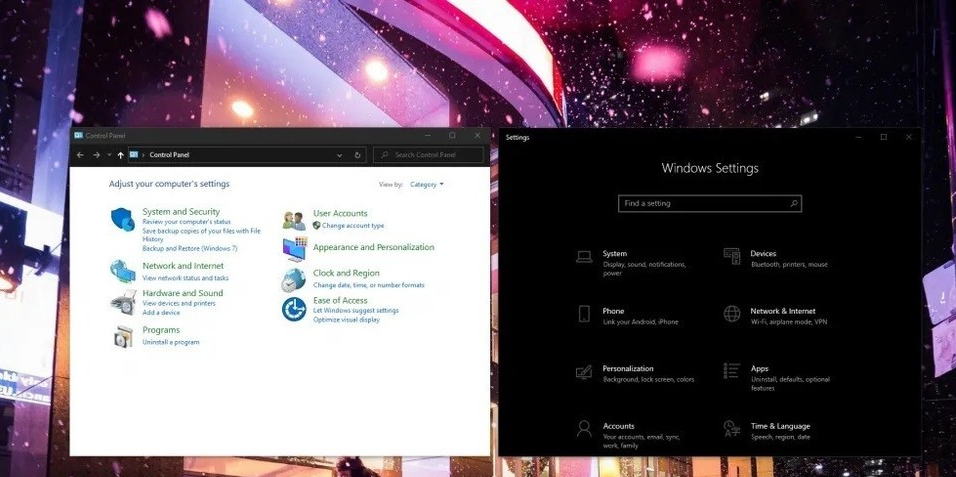Click the search magnifier in Find a setting
Screen dimensions: 956x477
click(x=794, y=204)
